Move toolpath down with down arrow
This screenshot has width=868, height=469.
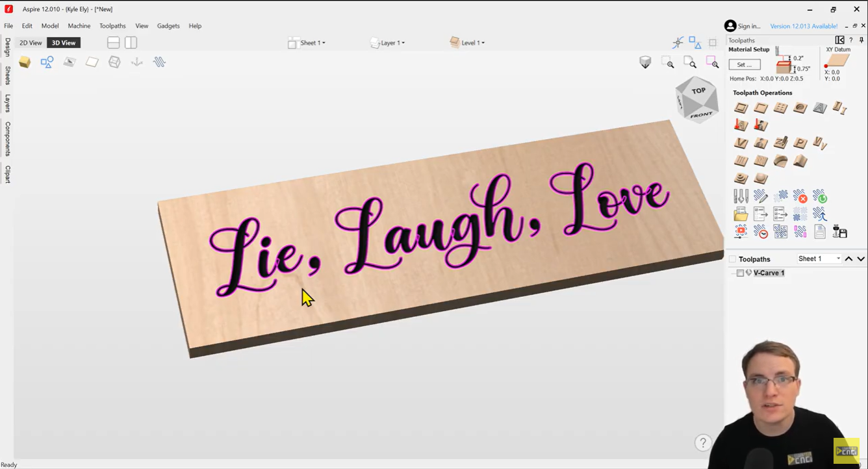[861, 259]
